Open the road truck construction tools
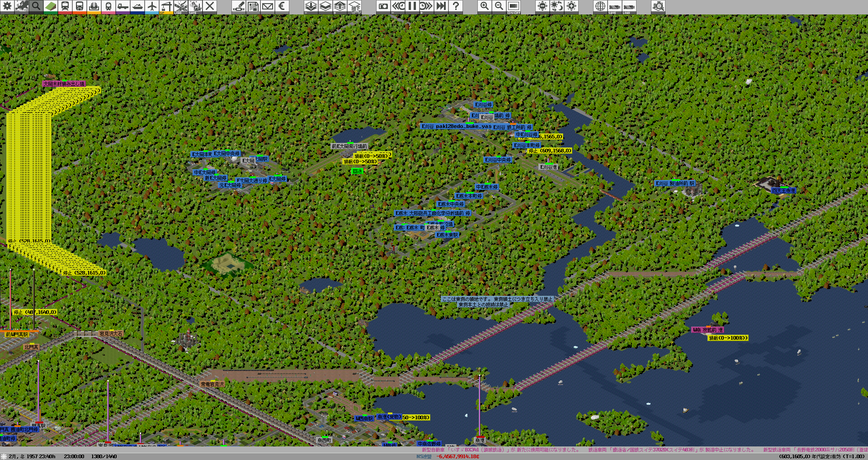Viewport: 868px width, 460px height. tap(123, 6)
